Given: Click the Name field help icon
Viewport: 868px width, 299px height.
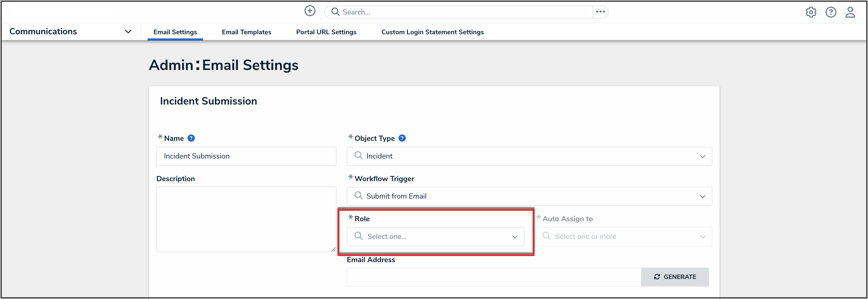Looking at the screenshot, I should pos(191,138).
